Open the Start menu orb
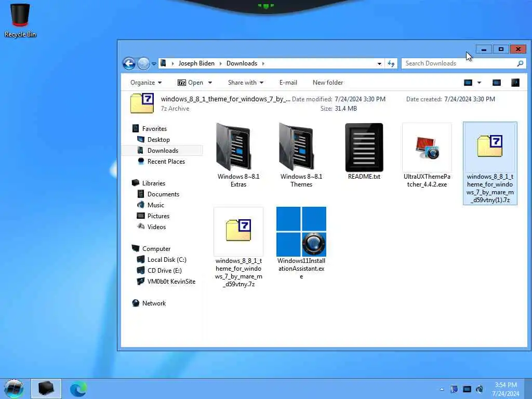The width and height of the screenshot is (532, 399). click(x=14, y=389)
